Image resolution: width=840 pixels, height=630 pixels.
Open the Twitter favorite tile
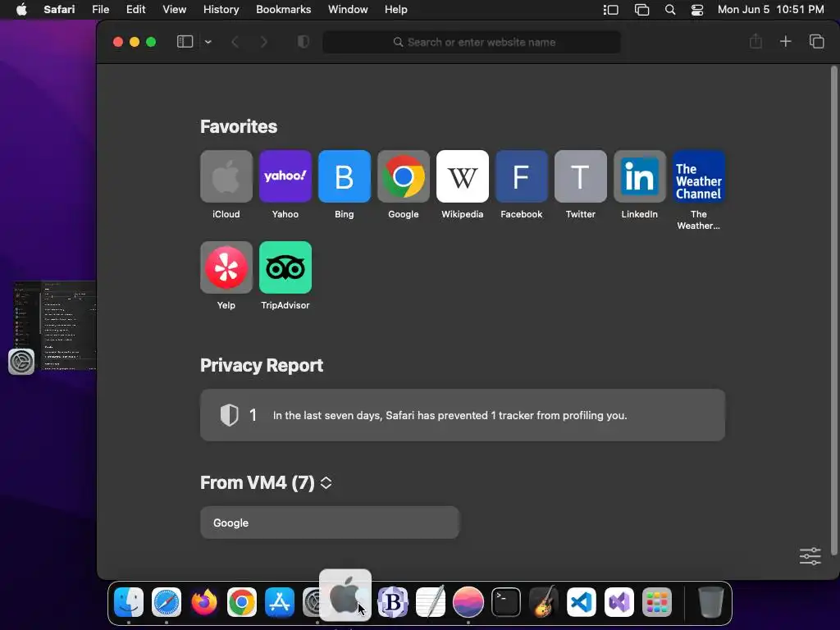(580, 176)
